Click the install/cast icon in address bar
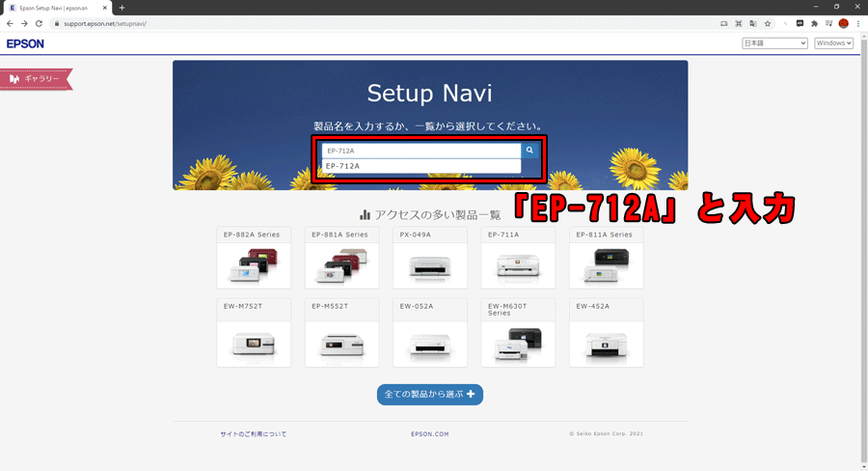Viewport: 868px width, 471px height. (724, 24)
